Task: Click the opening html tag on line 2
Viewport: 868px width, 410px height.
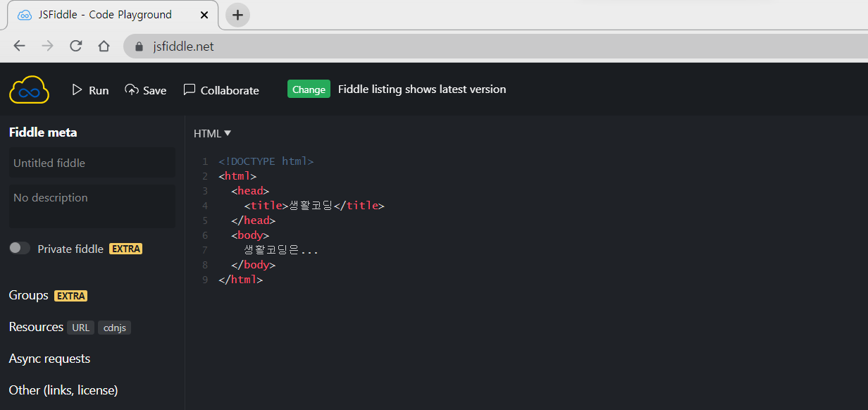Action: tap(237, 176)
